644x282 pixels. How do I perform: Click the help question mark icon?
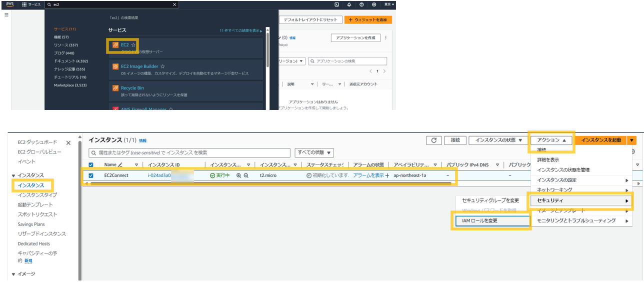(361, 4)
